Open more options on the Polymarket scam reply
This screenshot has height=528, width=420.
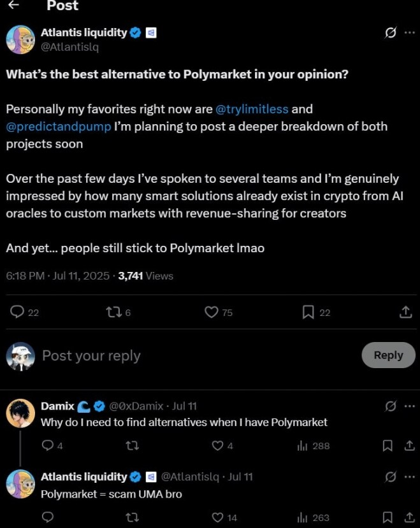pyautogui.click(x=409, y=476)
